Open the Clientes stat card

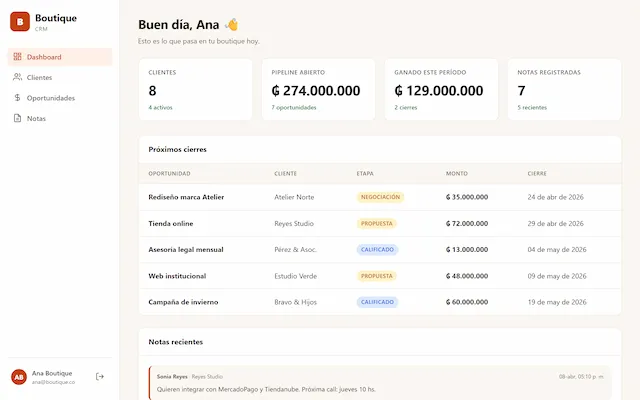tap(196, 89)
